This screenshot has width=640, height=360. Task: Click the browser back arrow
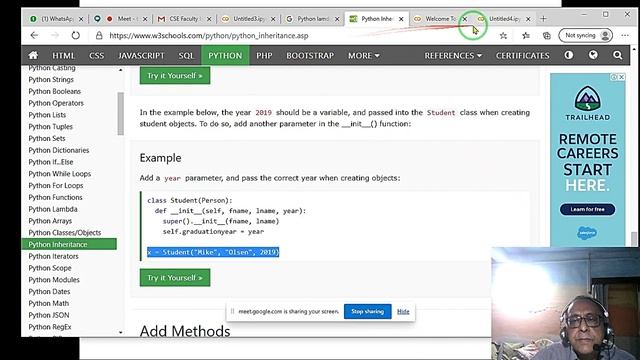[x=34, y=36]
